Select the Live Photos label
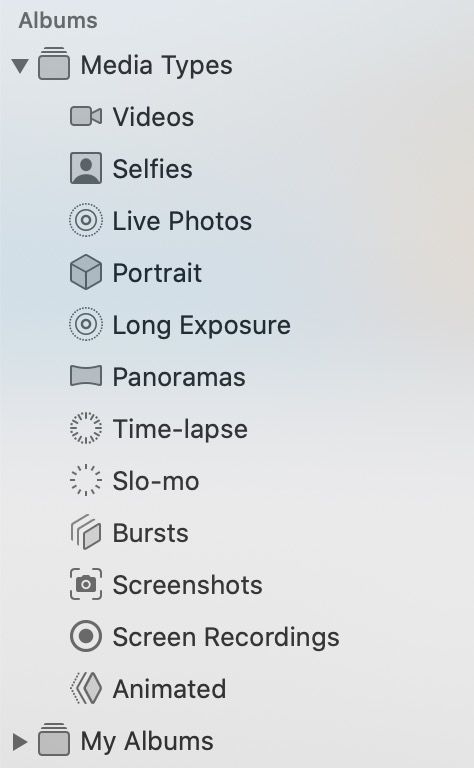This screenshot has height=768, width=474. 182,220
